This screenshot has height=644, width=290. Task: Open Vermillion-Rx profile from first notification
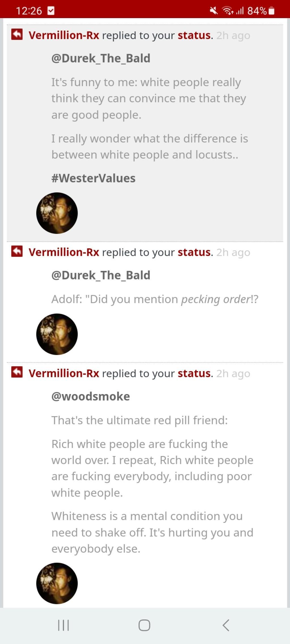point(64,35)
